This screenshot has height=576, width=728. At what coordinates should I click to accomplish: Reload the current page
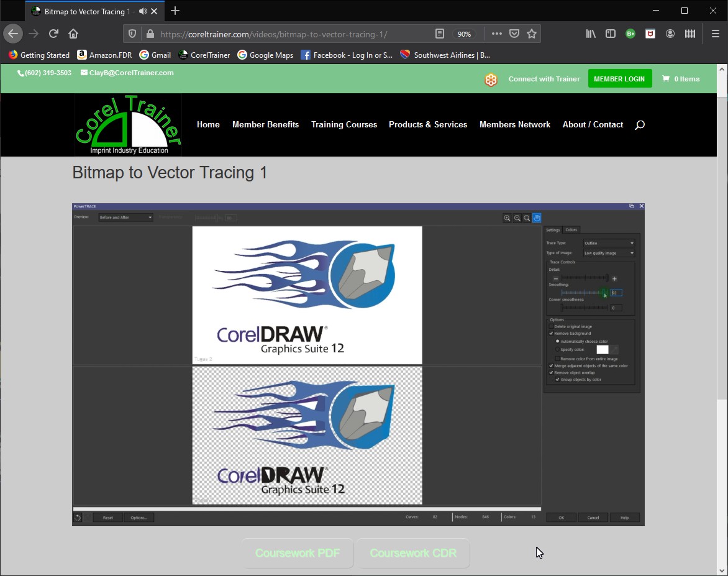[53, 34]
